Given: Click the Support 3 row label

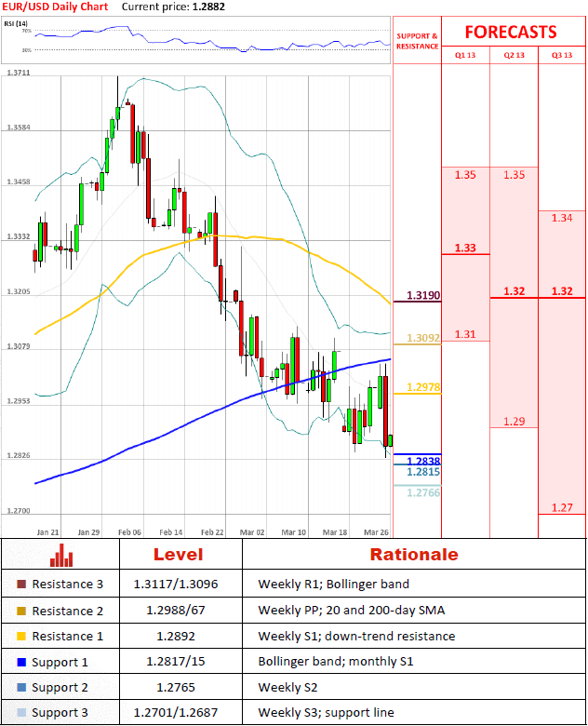Looking at the screenshot, I should pyautogui.click(x=60, y=713).
